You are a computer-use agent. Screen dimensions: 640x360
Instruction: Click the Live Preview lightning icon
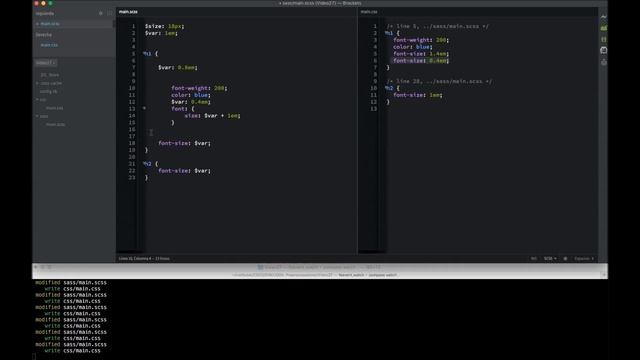pyautogui.click(x=603, y=17)
